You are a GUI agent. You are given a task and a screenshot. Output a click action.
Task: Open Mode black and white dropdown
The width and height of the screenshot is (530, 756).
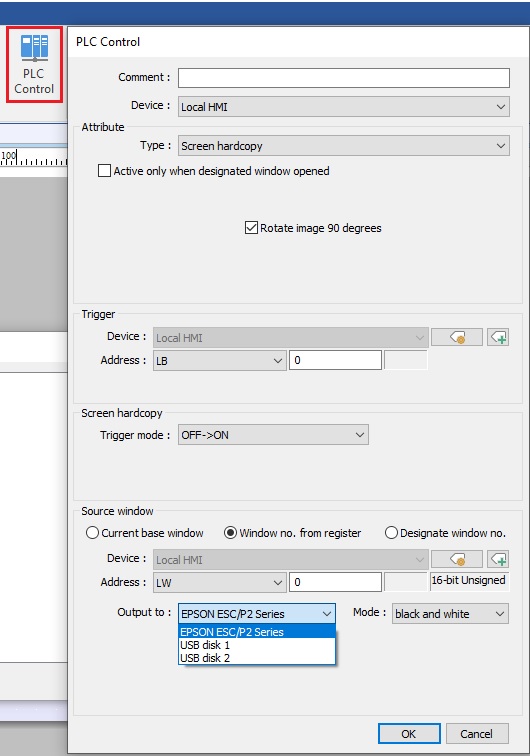(450, 614)
